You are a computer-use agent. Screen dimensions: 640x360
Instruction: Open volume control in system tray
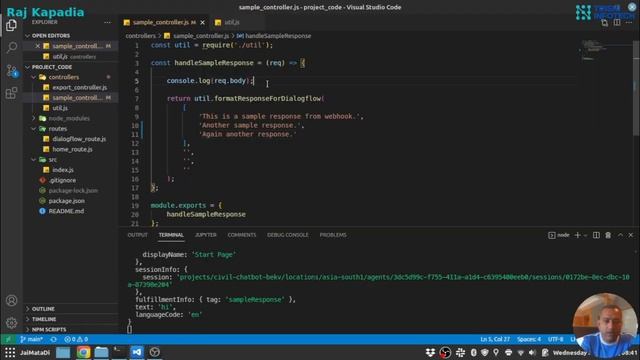pos(532,352)
